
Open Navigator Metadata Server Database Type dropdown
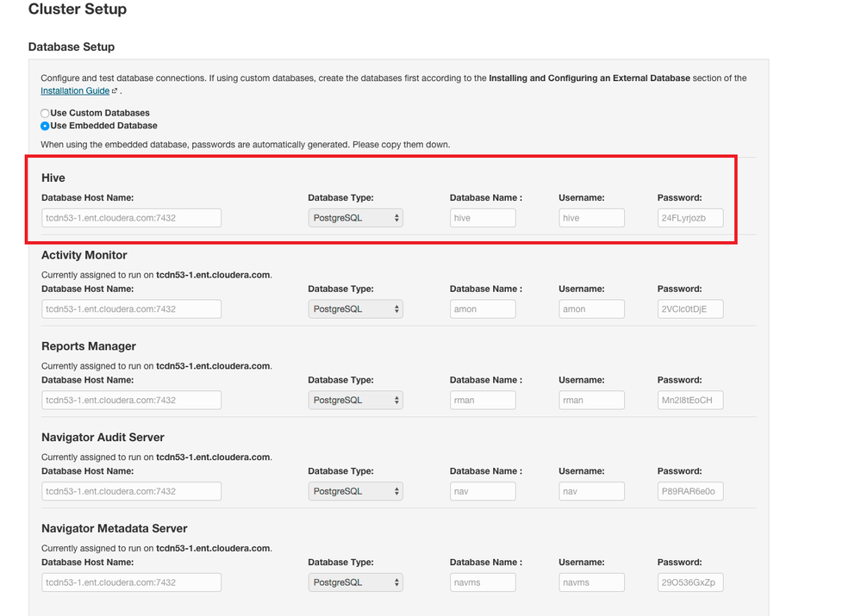355,582
